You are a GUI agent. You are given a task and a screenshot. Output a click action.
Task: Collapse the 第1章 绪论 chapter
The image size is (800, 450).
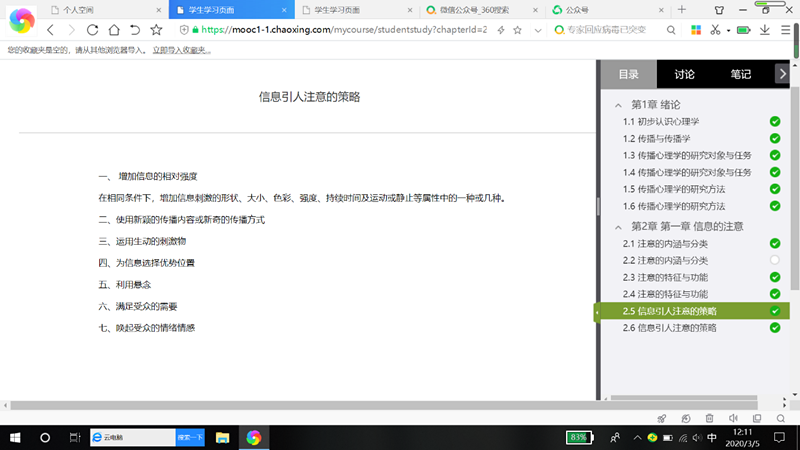(x=619, y=104)
